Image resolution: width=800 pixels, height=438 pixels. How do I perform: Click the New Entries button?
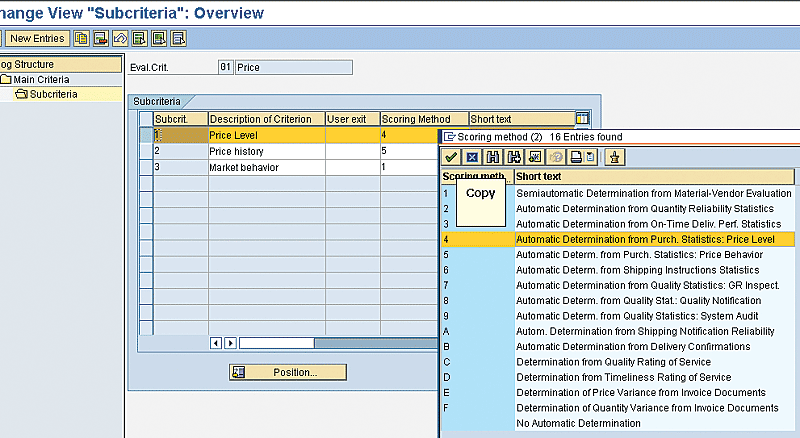click(x=37, y=39)
